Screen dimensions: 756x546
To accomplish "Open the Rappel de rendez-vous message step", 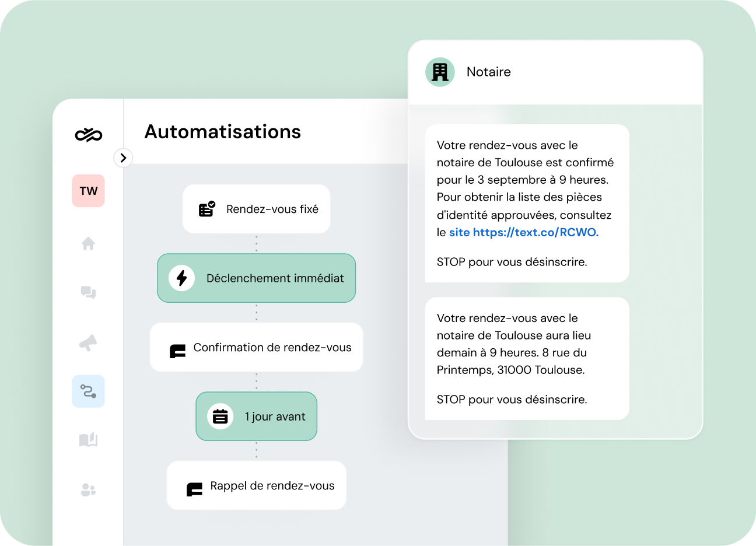I will click(x=257, y=486).
